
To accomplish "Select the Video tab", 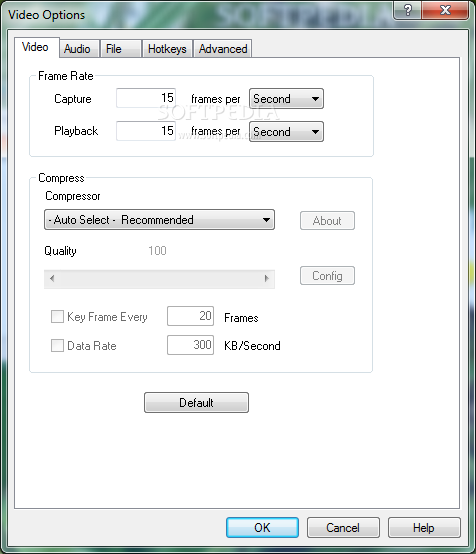I will (37, 47).
